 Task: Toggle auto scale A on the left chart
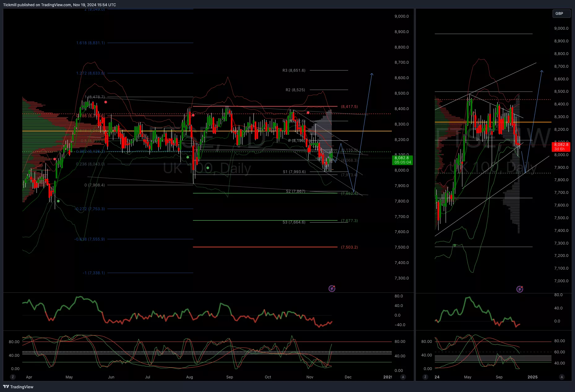403,377
